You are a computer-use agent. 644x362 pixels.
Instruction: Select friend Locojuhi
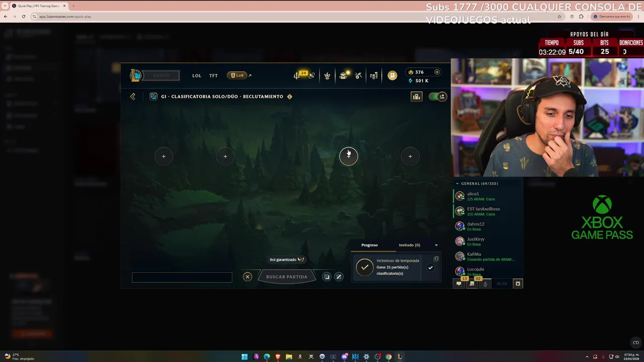pos(488,271)
